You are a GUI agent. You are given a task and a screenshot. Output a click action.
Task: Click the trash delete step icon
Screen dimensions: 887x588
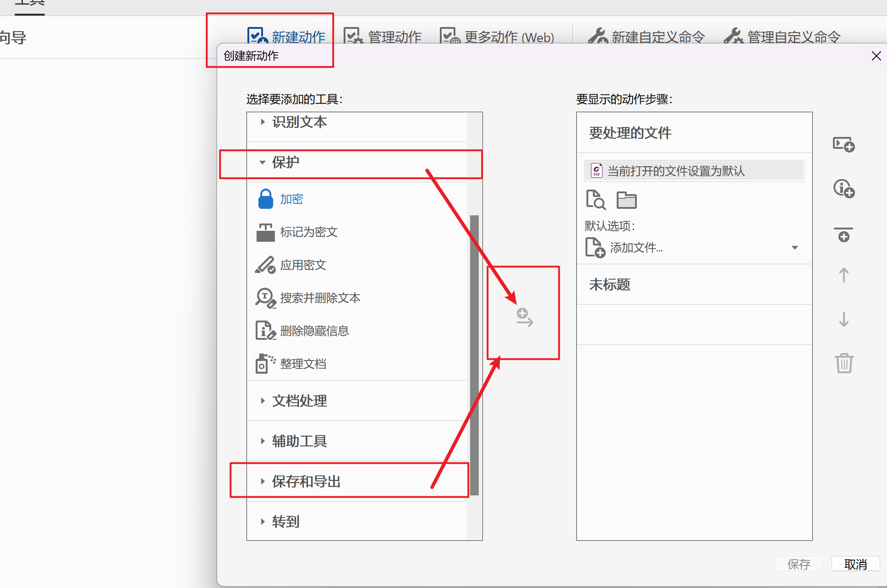coord(843,363)
